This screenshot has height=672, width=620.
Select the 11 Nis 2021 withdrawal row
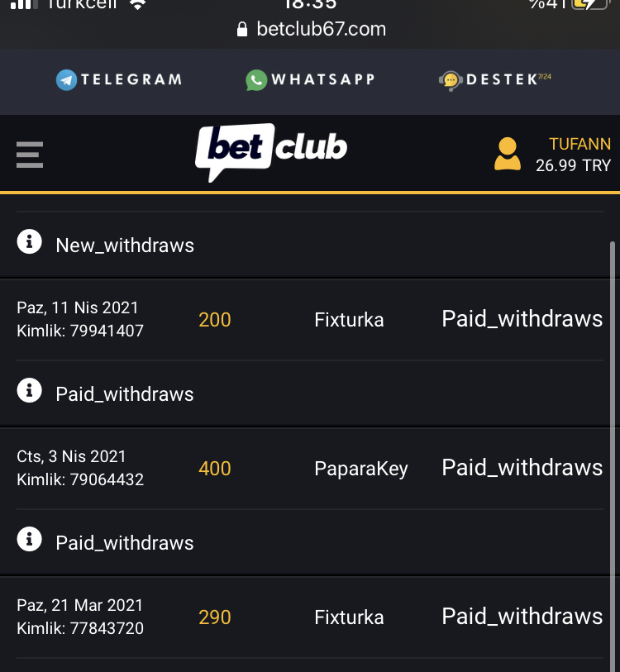click(309, 319)
